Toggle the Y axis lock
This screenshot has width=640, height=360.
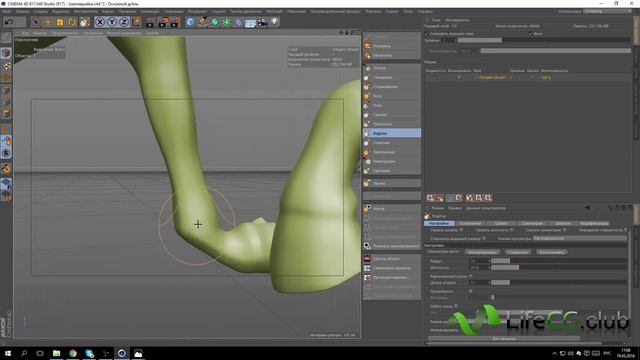point(112,22)
